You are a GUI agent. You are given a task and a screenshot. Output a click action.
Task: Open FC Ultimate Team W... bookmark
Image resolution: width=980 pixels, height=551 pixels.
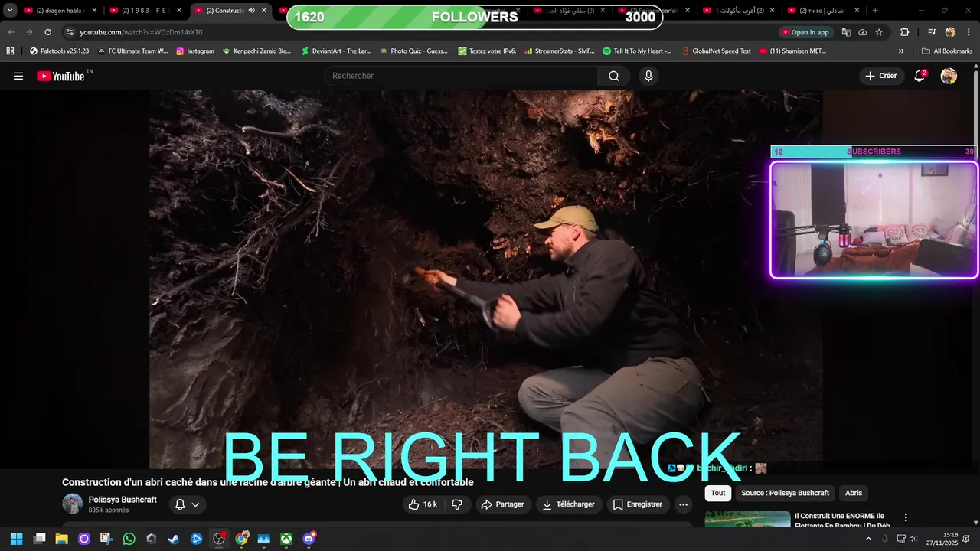132,51
